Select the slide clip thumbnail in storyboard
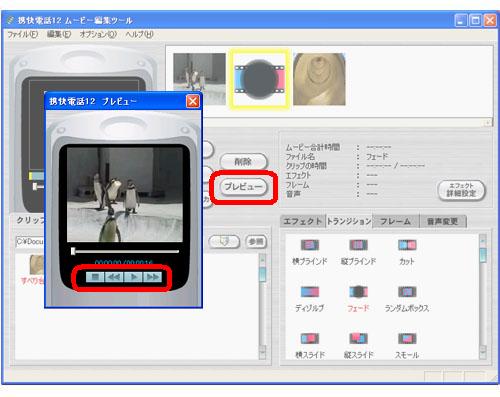This screenshot has height=397, width=500. pos(319,79)
